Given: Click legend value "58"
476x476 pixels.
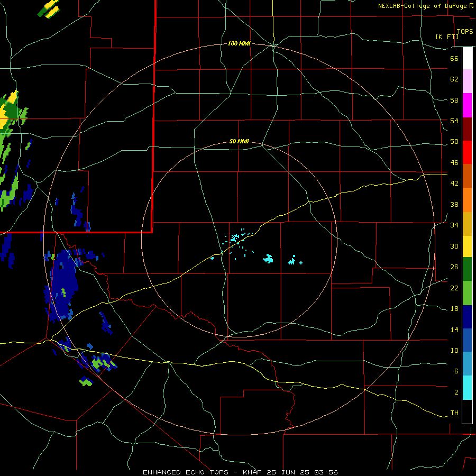Looking at the screenshot, I should (x=454, y=100).
